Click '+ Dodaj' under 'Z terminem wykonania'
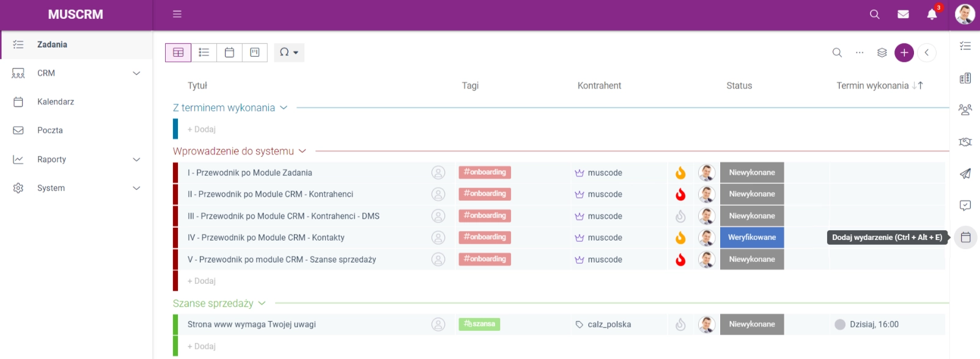The image size is (980, 359). click(x=202, y=129)
